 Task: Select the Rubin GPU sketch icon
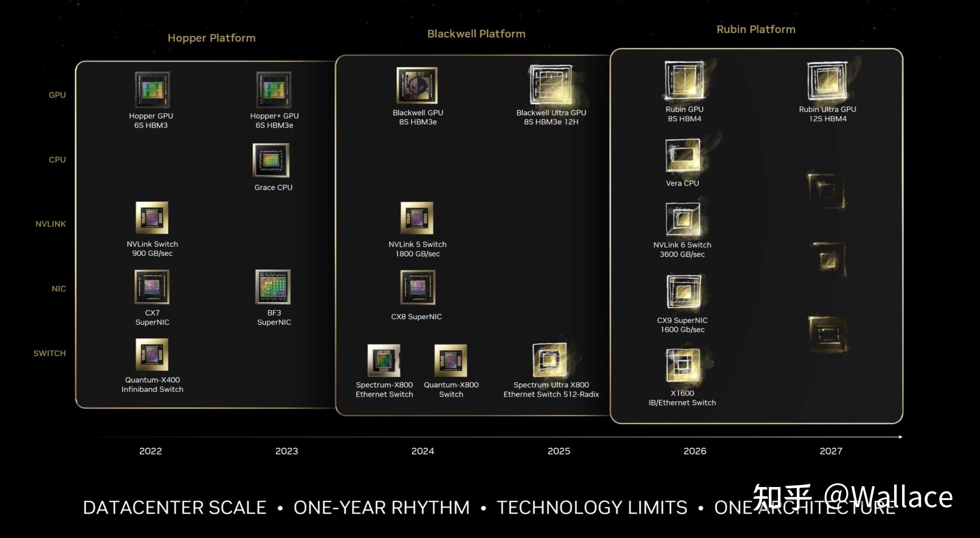684,80
